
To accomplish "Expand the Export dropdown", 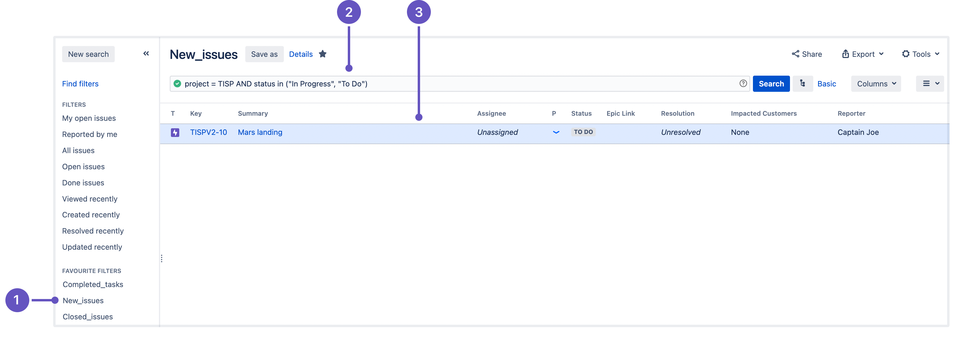I will (x=863, y=54).
